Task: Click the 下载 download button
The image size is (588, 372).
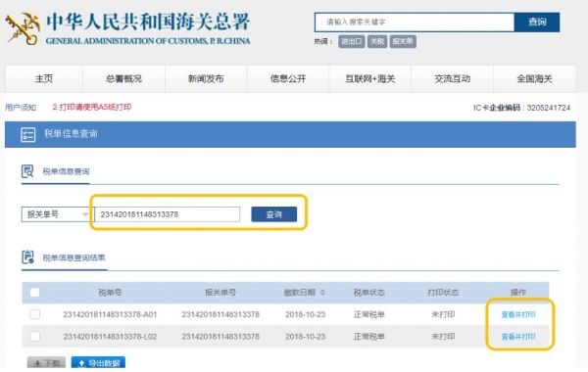Action: pos(46,363)
